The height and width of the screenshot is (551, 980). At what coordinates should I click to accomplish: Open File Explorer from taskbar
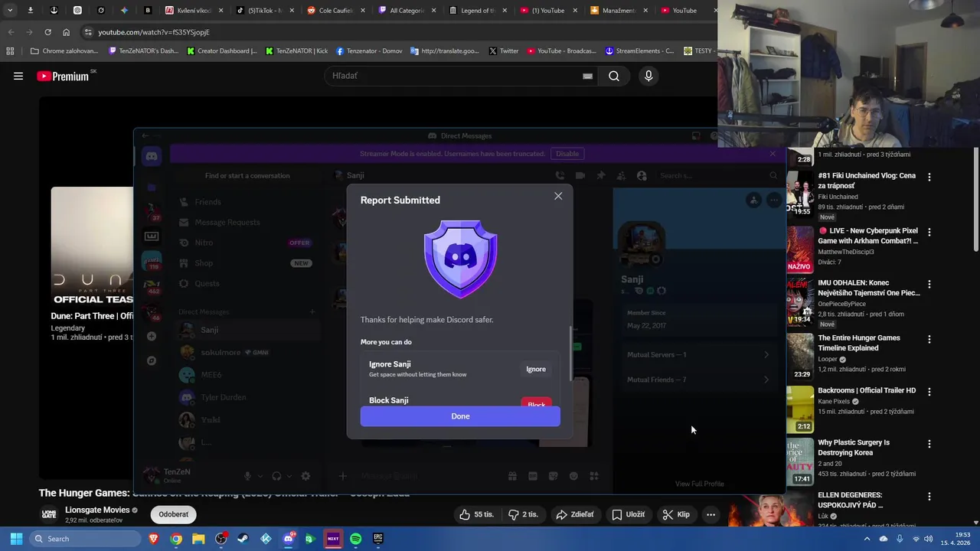point(198,539)
